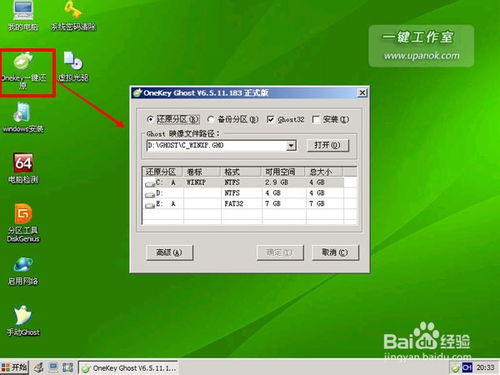Open the 电脑检测 64 icon
Viewport: 500px width, 375px height.
click(x=23, y=168)
